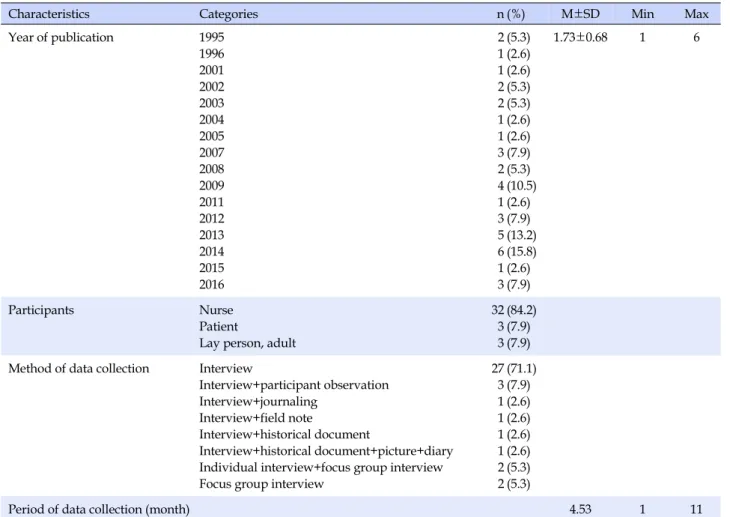This screenshot has width=730, height=517.
Task: Click the 'n (%)' column header
Action: [511, 14]
